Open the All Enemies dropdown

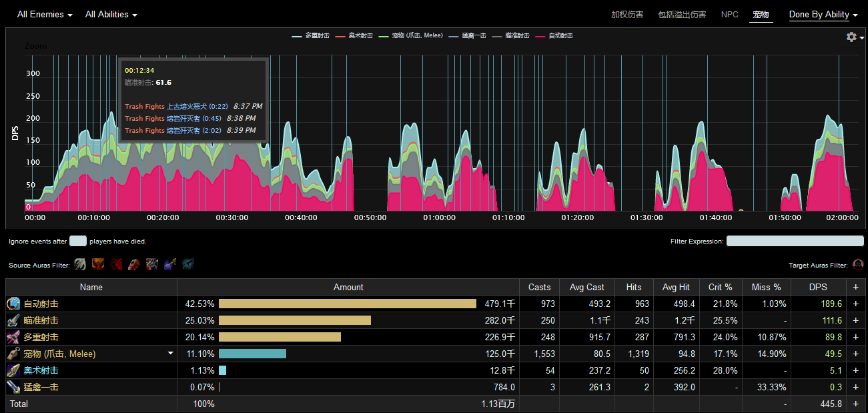point(45,15)
